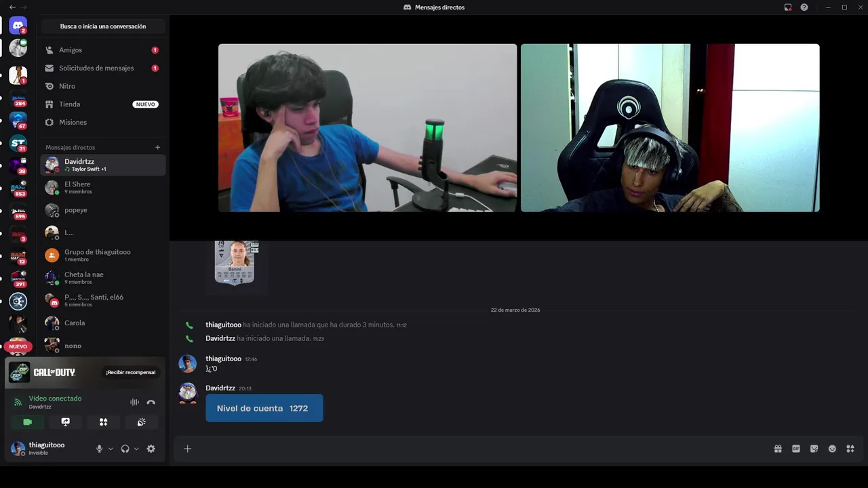The image size is (868, 488).
Task: Click ¡Recibir recompensa! button
Action: (x=130, y=372)
